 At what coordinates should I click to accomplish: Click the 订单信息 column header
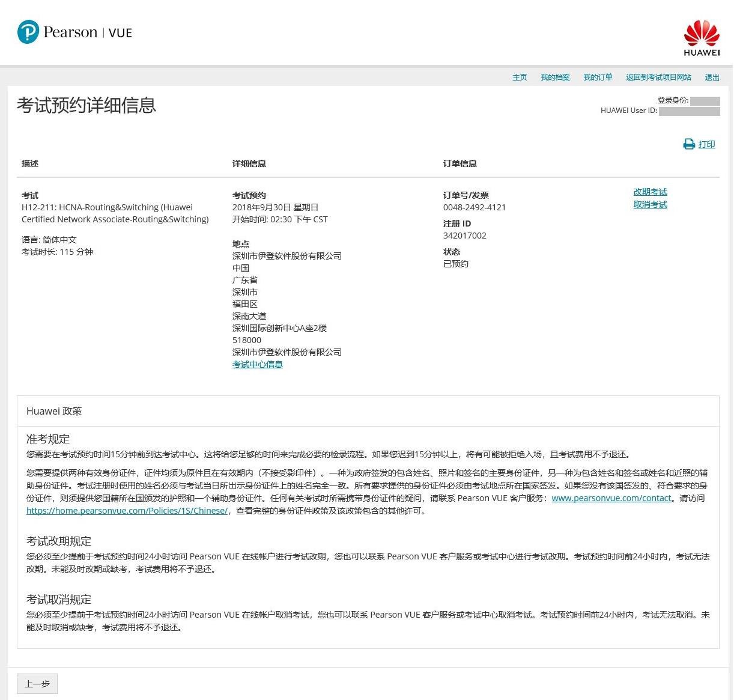coord(460,163)
